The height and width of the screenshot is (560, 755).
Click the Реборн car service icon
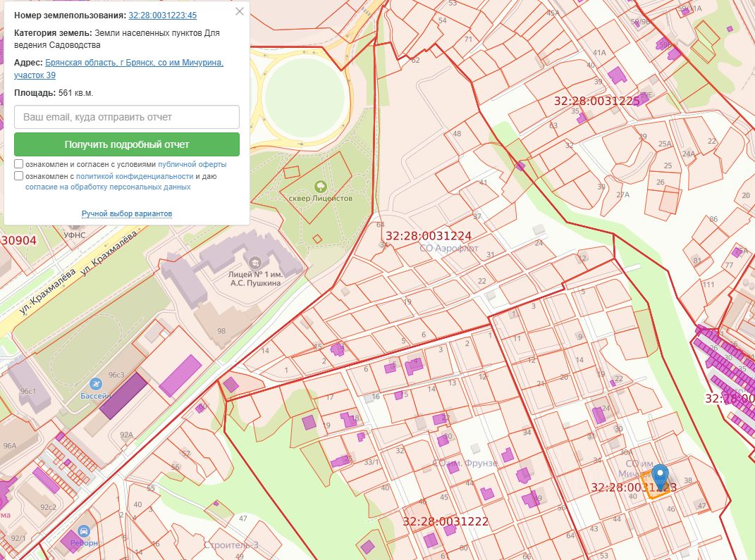click(83, 531)
